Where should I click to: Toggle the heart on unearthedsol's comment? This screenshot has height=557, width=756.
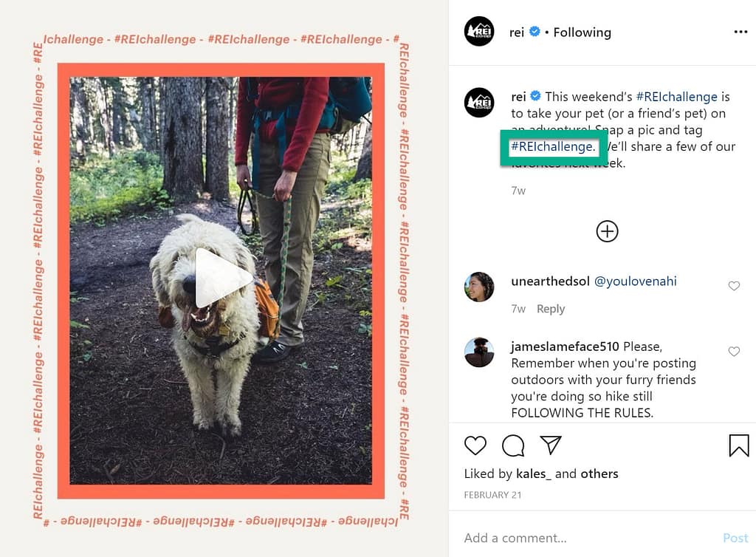[x=734, y=286]
